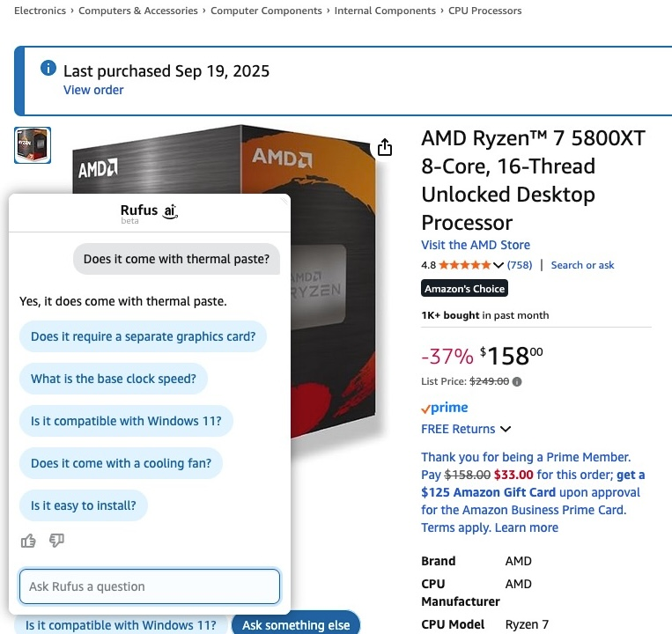The height and width of the screenshot is (634, 672).
Task: Expand the FREE Returns dropdown
Action: tap(506, 430)
